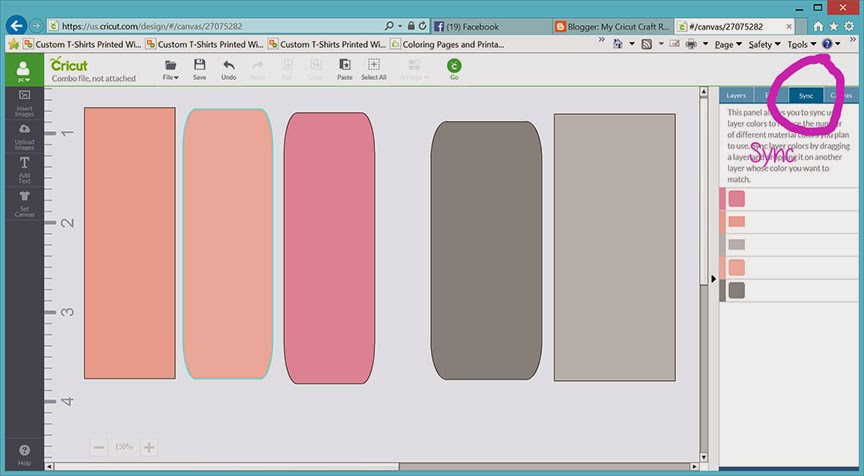Collapse the right panel arrow

pos(714,279)
